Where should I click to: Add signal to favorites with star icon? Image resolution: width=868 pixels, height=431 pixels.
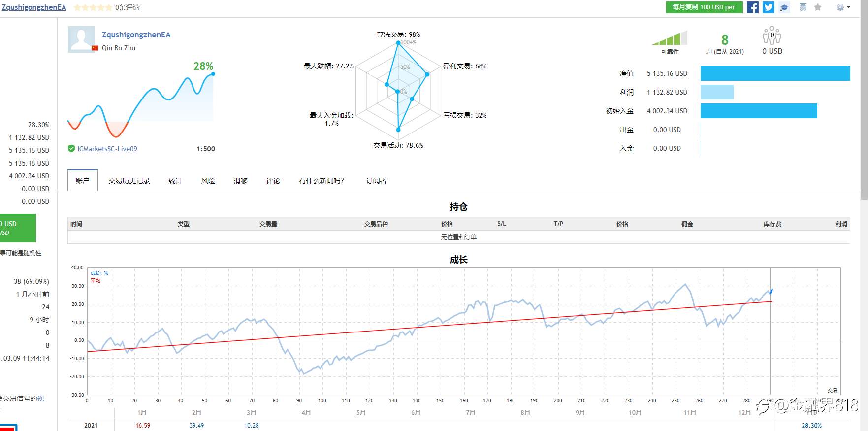[818, 7]
